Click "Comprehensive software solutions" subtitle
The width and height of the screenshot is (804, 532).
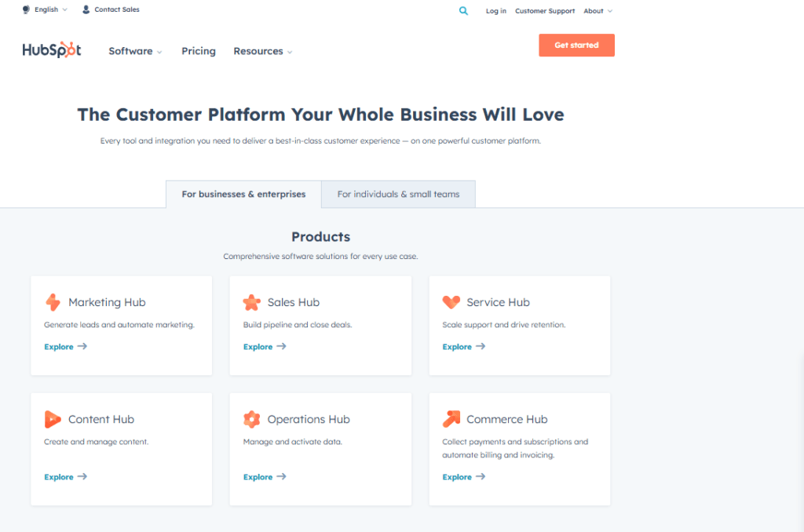tap(320, 257)
